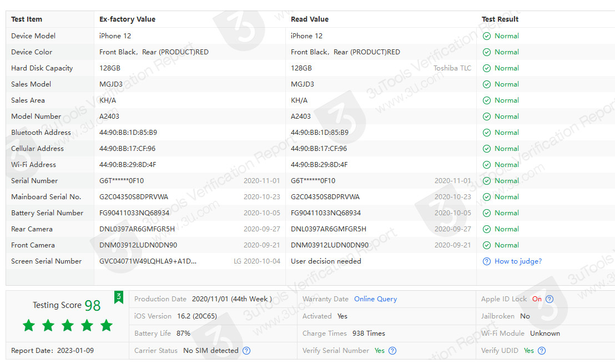Click the first green rating star

pyautogui.click(x=29, y=326)
